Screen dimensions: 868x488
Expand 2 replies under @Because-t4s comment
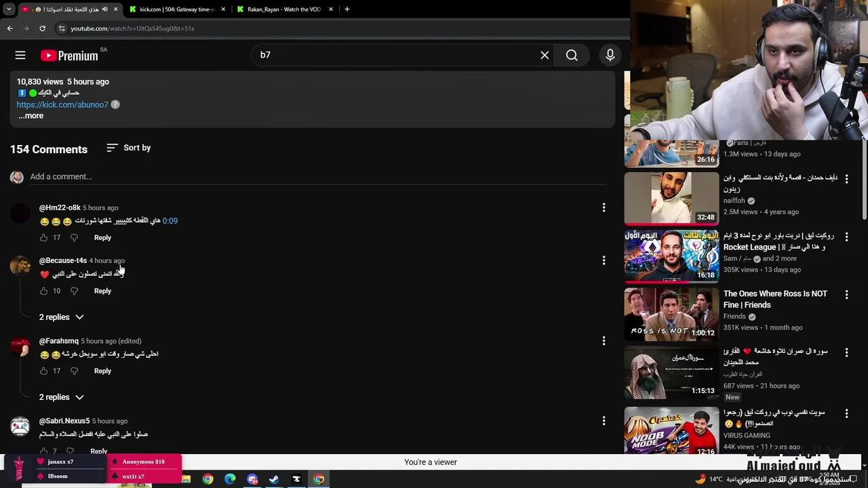coord(61,317)
